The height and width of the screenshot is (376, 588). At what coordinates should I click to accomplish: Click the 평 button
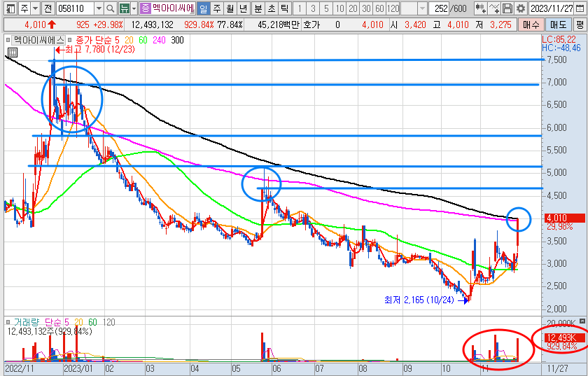pyautogui.click(x=580, y=25)
